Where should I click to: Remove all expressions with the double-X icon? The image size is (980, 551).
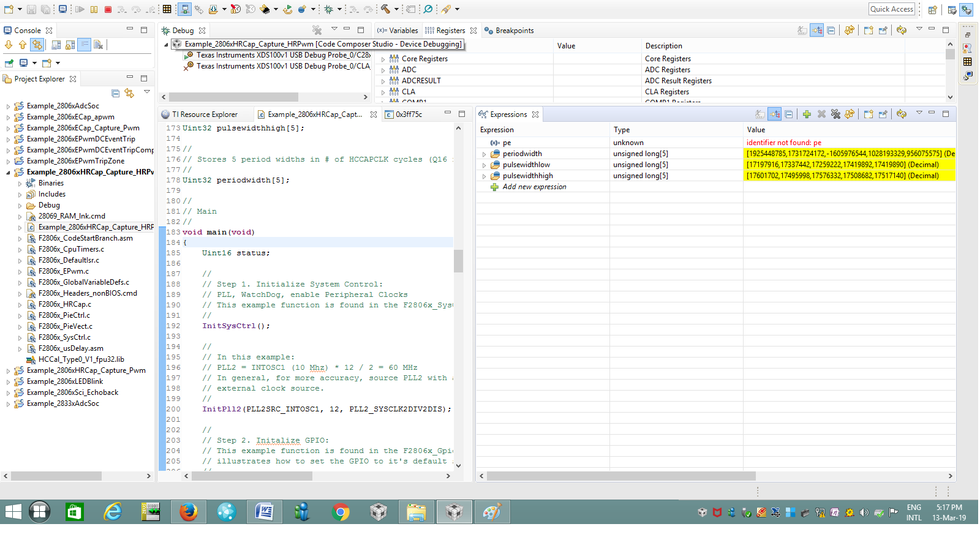pyautogui.click(x=835, y=114)
